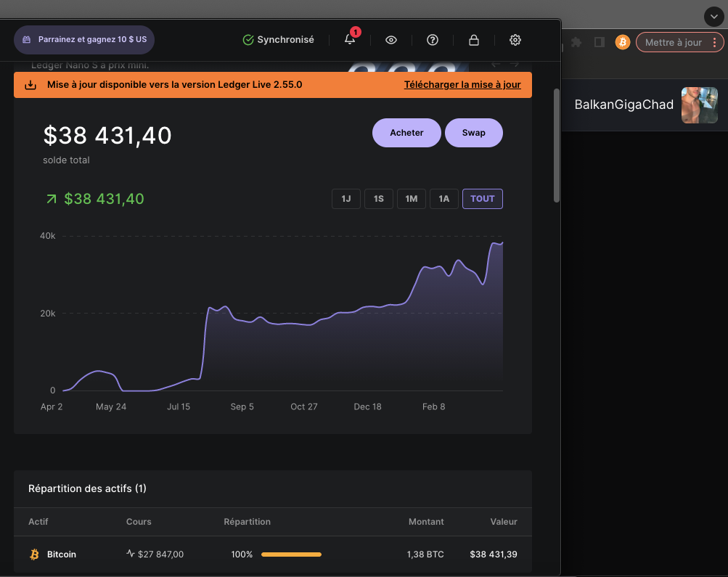Switch chart to 1M range

pos(412,199)
